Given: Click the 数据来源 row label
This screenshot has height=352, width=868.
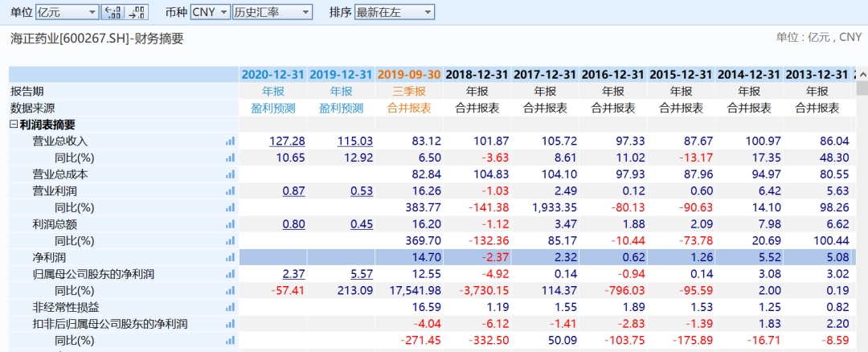Looking at the screenshot, I should click(x=32, y=108).
